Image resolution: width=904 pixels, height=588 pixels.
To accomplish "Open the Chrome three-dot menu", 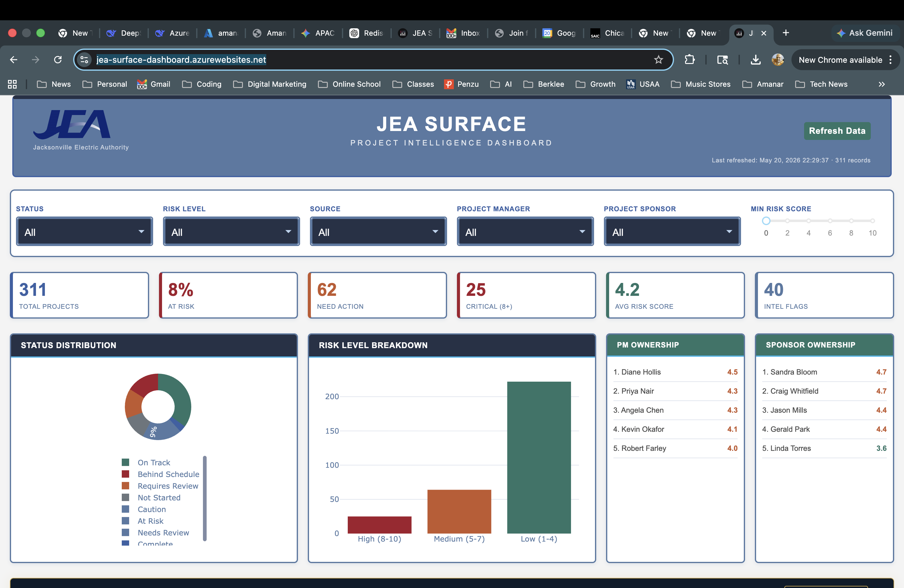I will (x=891, y=60).
